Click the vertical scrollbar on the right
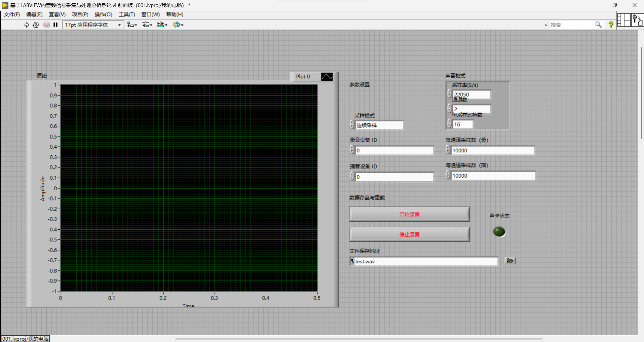644x342 pixels. [x=641, y=93]
